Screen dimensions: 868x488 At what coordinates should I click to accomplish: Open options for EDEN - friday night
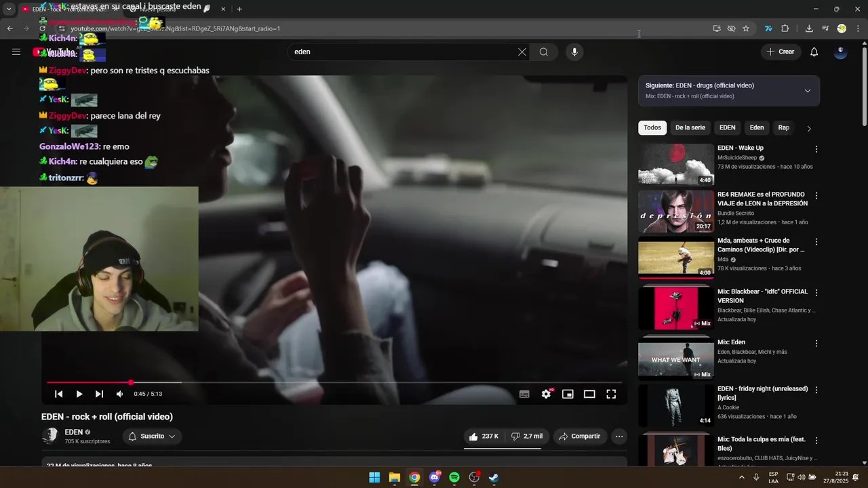click(816, 390)
